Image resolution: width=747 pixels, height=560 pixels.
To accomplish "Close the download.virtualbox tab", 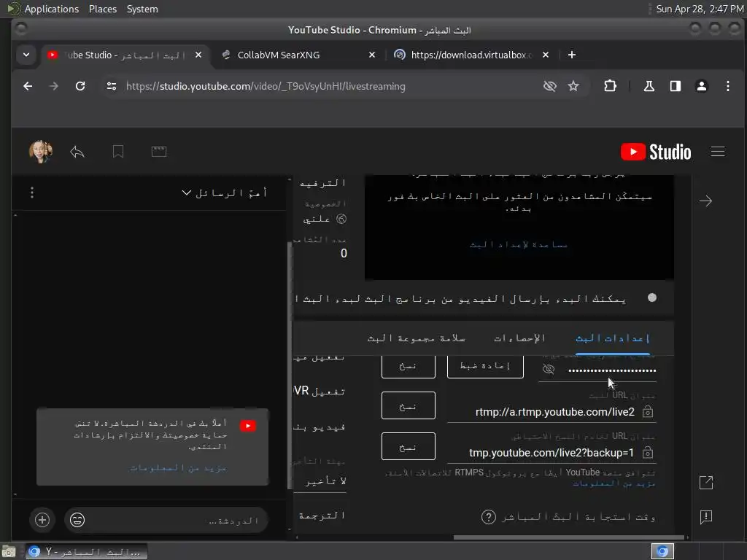I will point(546,55).
